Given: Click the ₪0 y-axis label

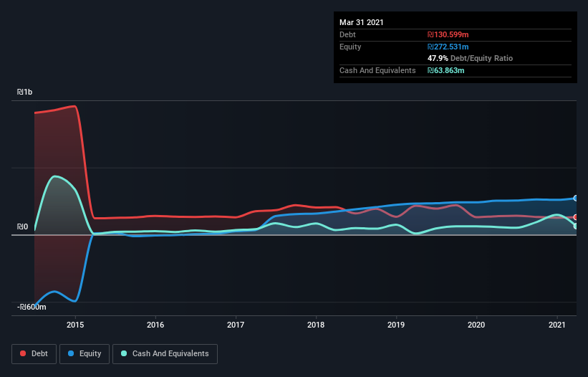Looking at the screenshot, I should pos(22,226).
